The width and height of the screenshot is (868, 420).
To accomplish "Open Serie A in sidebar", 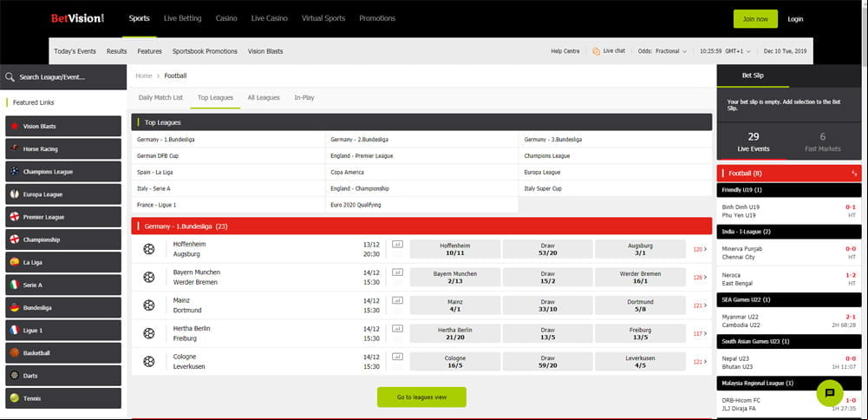I will click(x=63, y=285).
